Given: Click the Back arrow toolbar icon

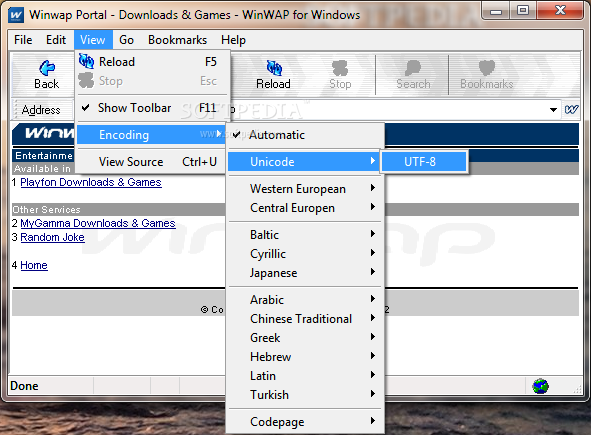Looking at the screenshot, I should [47, 68].
